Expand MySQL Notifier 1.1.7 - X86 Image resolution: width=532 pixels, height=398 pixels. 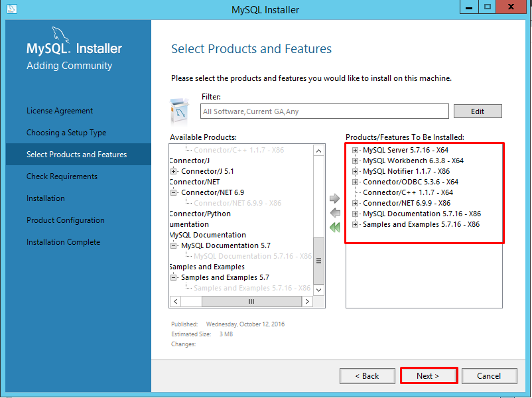click(355, 171)
